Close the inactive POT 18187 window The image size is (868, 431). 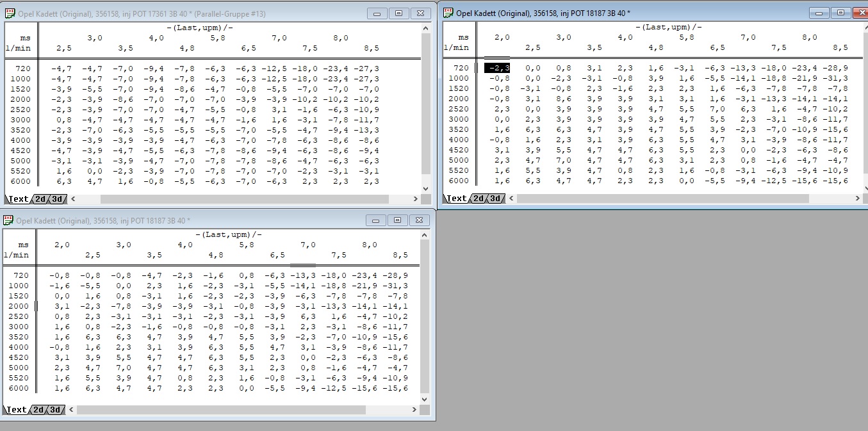420,220
